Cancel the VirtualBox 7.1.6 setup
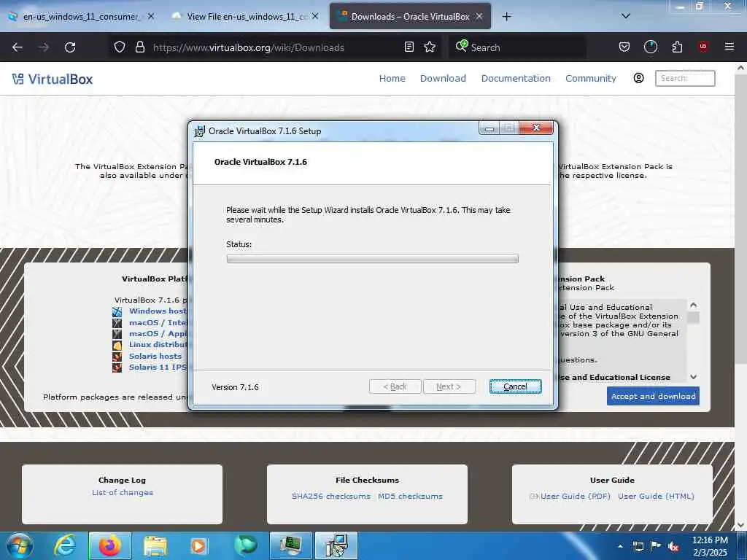The height and width of the screenshot is (560, 747). (x=516, y=386)
